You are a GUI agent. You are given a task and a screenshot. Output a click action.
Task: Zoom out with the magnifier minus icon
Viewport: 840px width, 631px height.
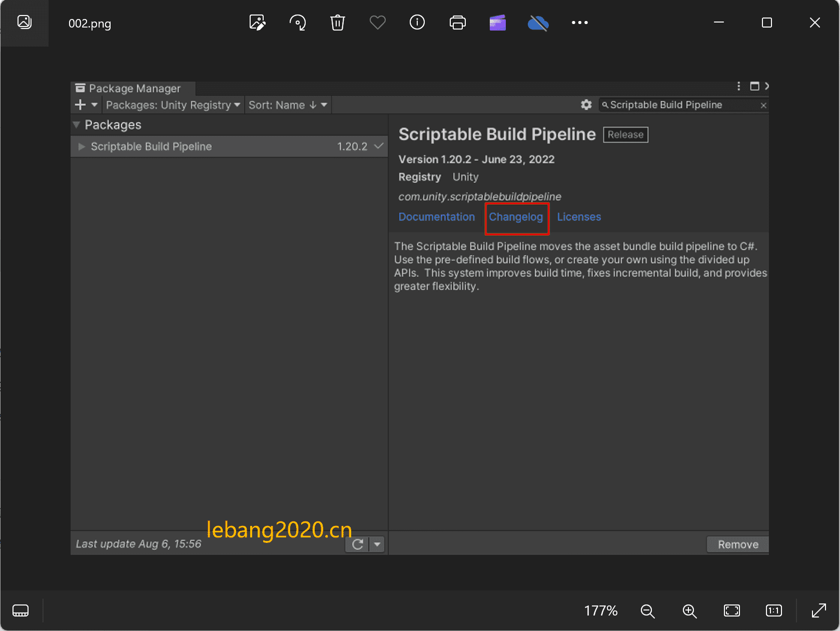(x=647, y=610)
